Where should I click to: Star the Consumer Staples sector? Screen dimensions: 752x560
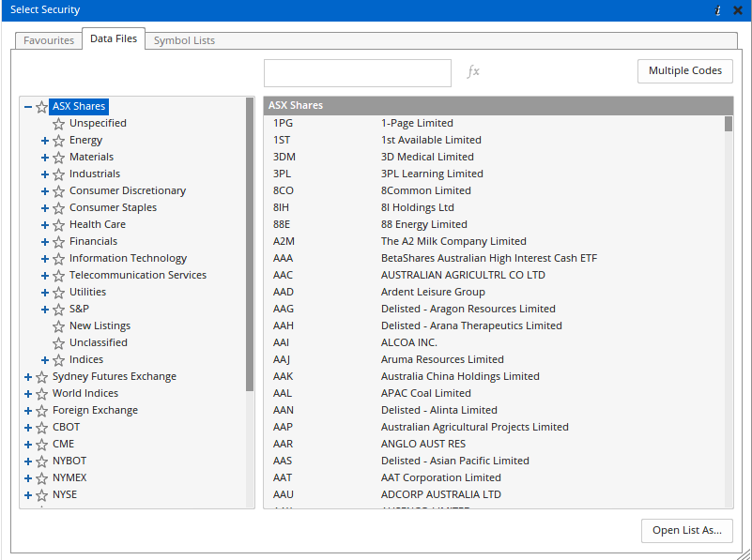[x=58, y=208]
